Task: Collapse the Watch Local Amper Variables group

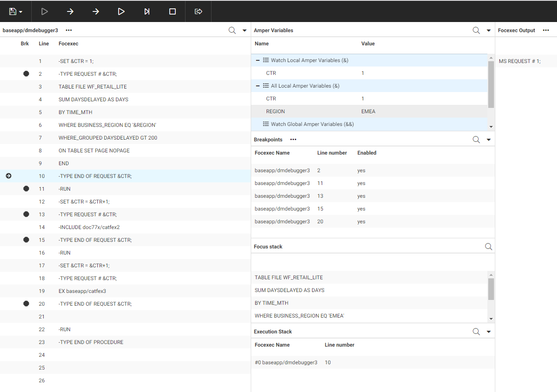Action: tap(258, 60)
